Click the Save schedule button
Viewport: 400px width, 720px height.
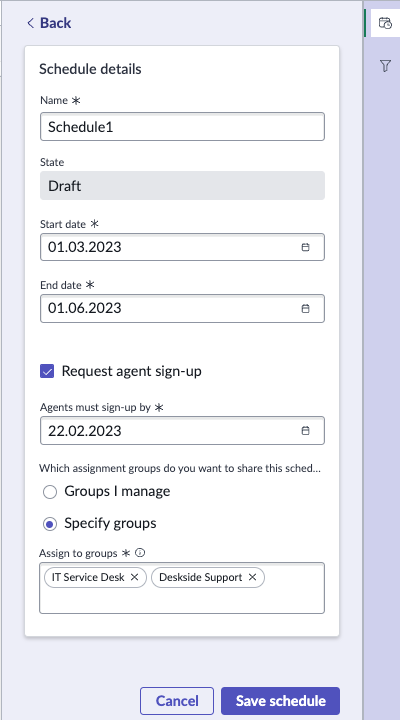click(280, 701)
